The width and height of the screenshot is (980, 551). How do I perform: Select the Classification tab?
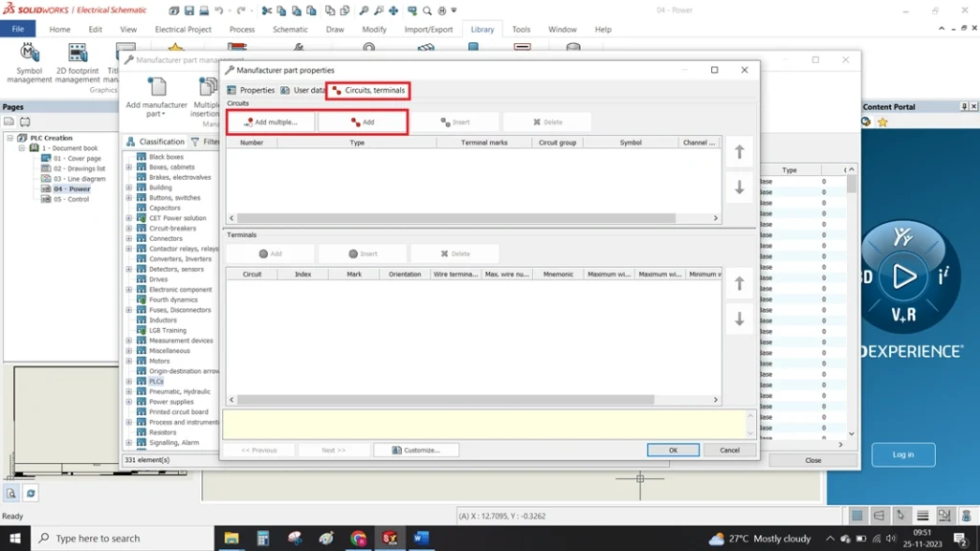pyautogui.click(x=156, y=142)
